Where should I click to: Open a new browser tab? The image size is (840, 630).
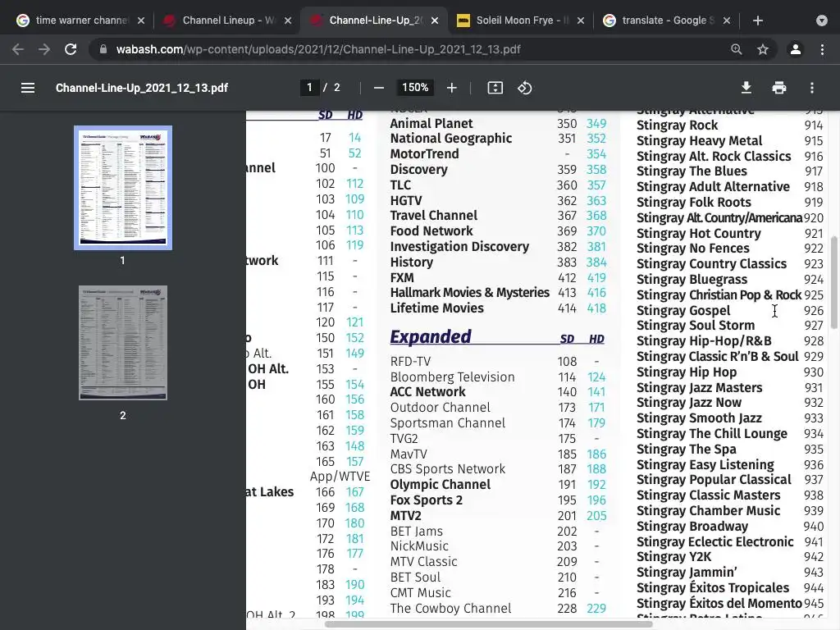click(757, 21)
